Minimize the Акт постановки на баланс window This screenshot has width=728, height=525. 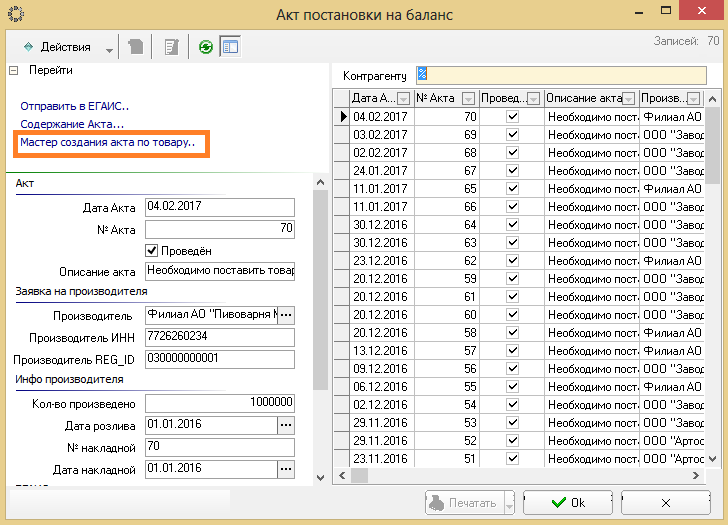coord(639,11)
